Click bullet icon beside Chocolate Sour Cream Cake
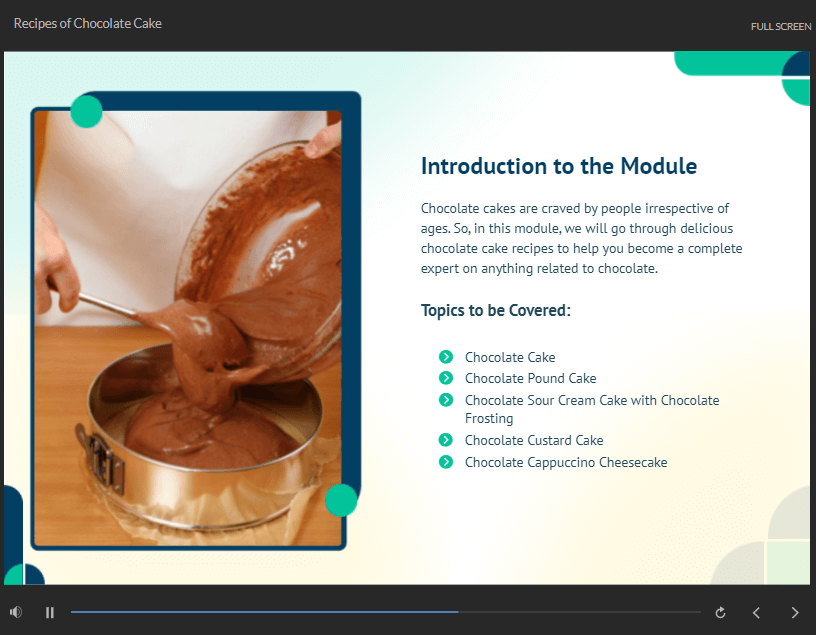This screenshot has height=635, width=816. click(446, 400)
